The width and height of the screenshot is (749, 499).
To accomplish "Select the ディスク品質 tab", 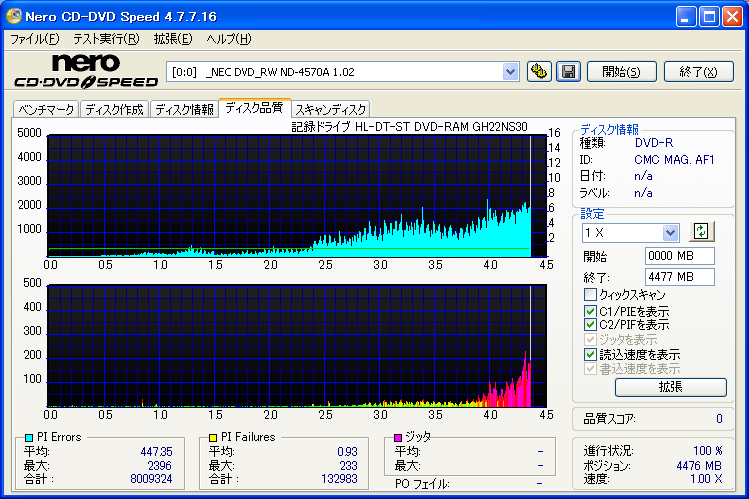I will [254, 108].
